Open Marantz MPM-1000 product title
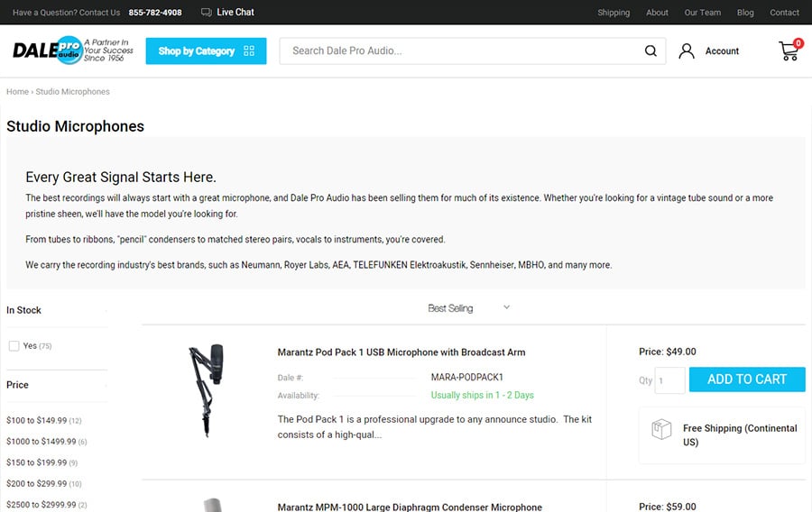812x512 pixels. (x=410, y=507)
